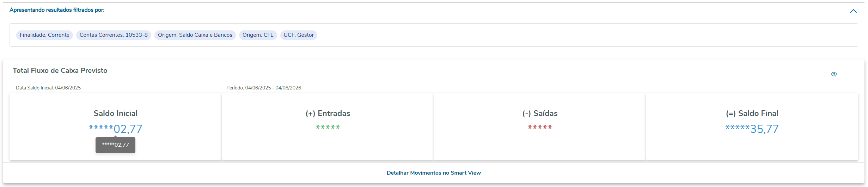Open 'Detalhar Movimentos no Smart View' link
Viewport: 868px width, 187px height.
434,173
